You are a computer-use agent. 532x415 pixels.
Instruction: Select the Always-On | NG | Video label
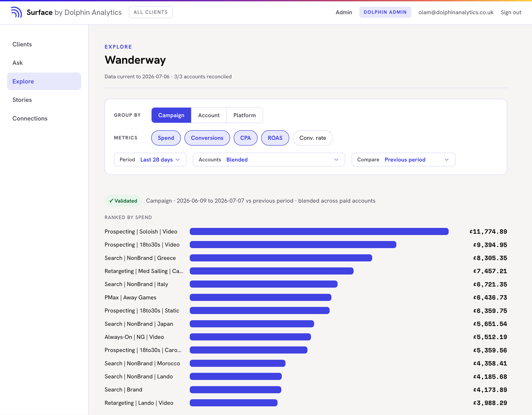pyautogui.click(x=134, y=337)
